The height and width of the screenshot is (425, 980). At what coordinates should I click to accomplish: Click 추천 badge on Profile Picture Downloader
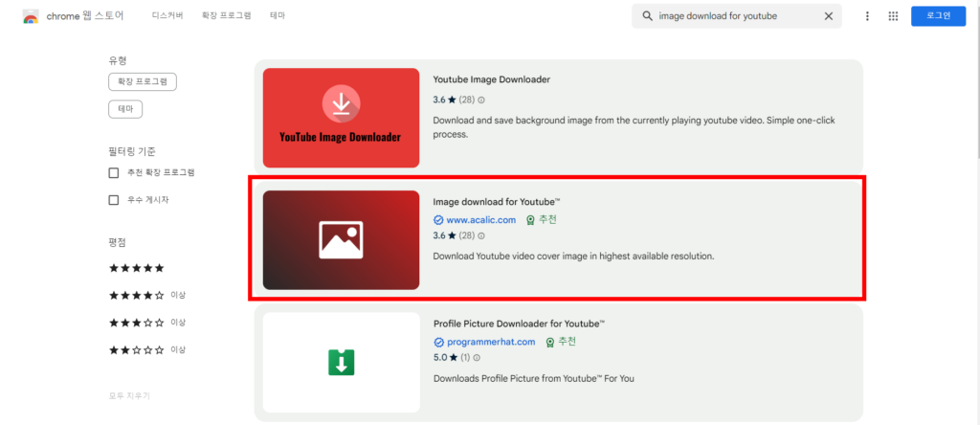[x=561, y=342]
